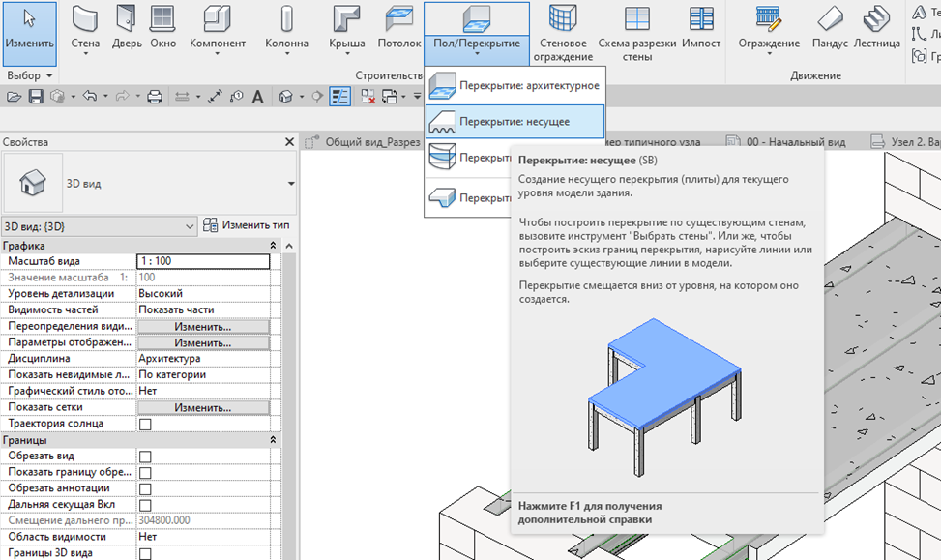Check Показать границу обрезки checkbox
941x560 pixels.
(145, 473)
